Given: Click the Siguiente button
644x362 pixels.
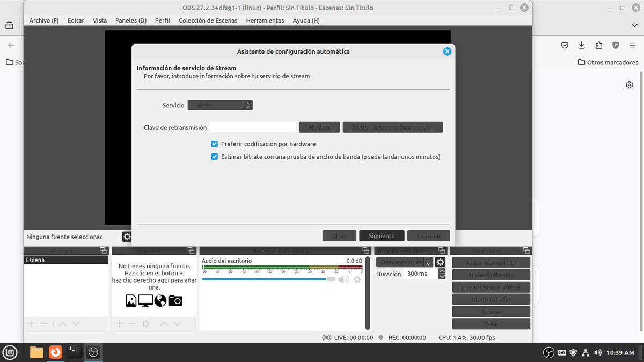Looking at the screenshot, I should (382, 236).
